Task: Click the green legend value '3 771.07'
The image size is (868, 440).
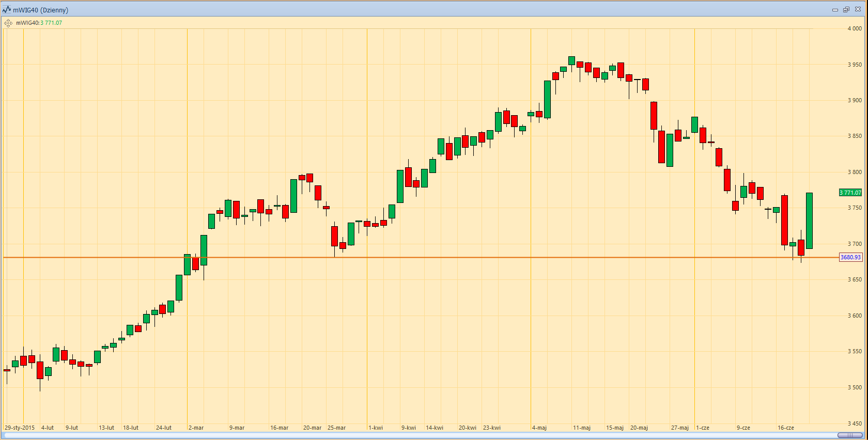Action: click(51, 23)
